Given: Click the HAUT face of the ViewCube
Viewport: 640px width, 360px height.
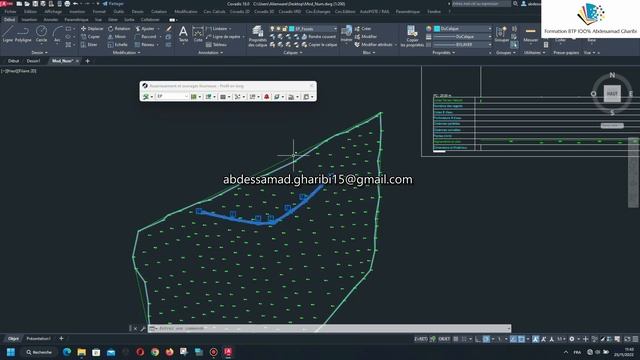Looking at the screenshot, I should pos(612,94).
